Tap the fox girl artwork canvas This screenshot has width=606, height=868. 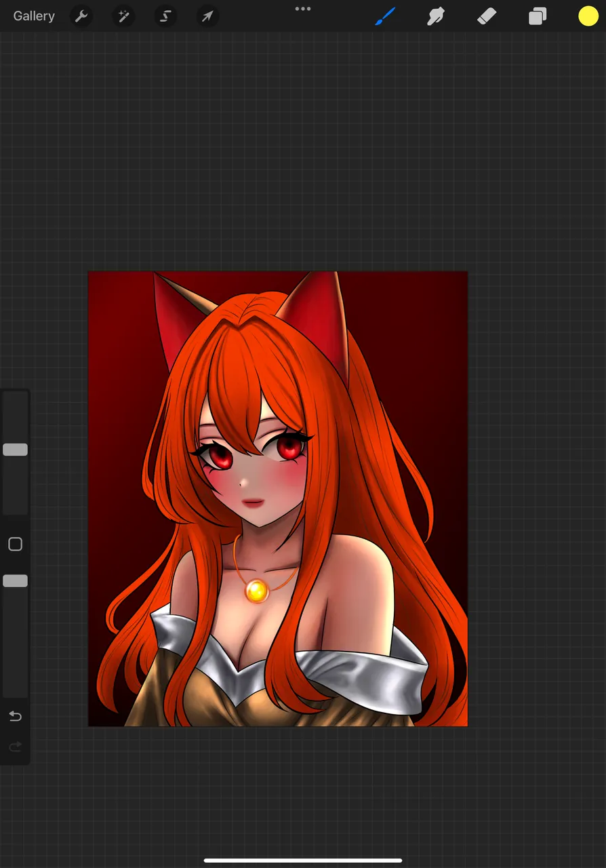[x=278, y=498]
